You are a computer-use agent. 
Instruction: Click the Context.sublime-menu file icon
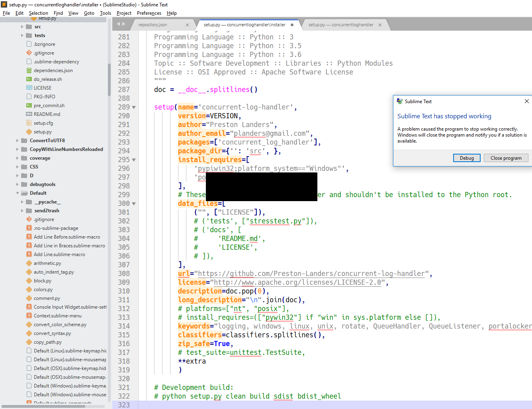[29, 316]
